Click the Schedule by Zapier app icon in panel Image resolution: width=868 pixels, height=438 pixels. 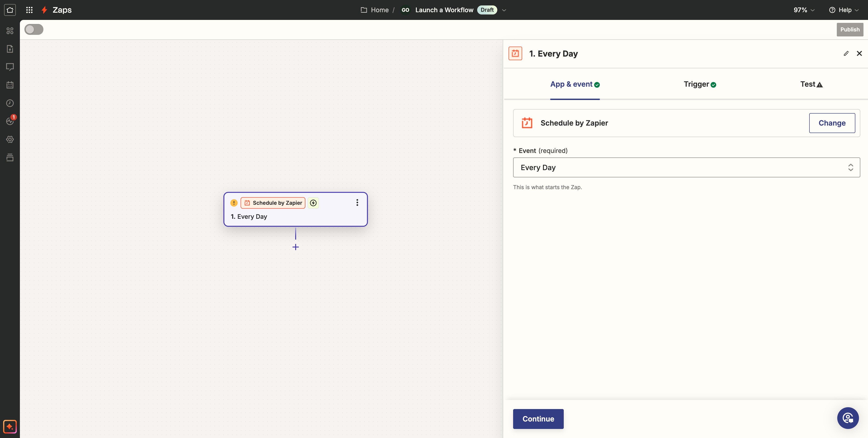tap(527, 123)
